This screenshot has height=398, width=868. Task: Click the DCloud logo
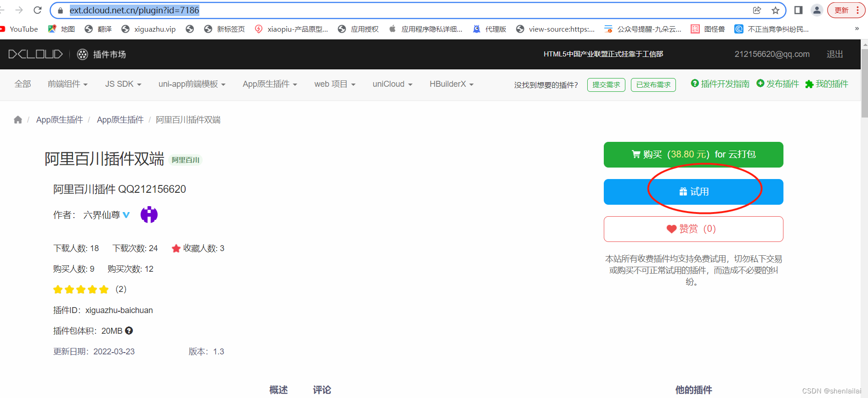tap(35, 54)
